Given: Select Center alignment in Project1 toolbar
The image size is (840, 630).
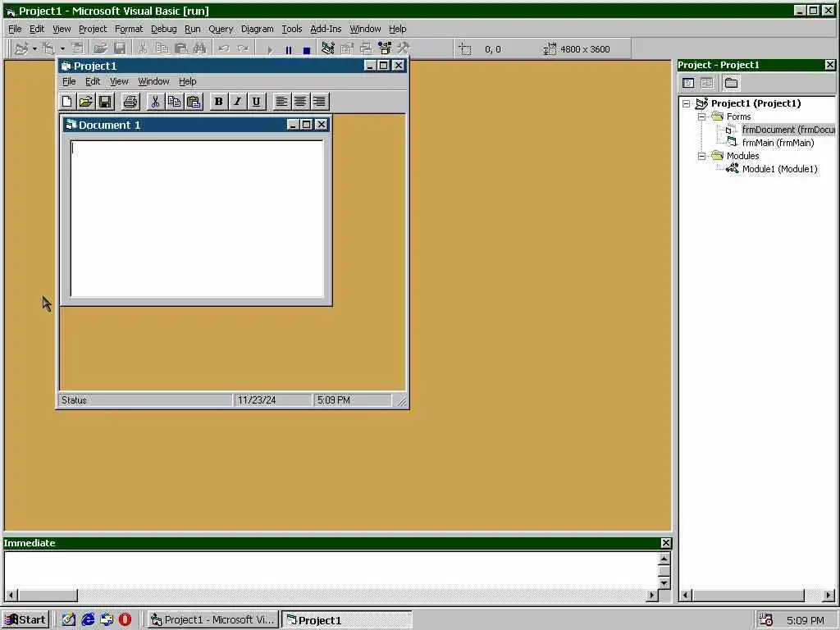Looking at the screenshot, I should tap(300, 101).
